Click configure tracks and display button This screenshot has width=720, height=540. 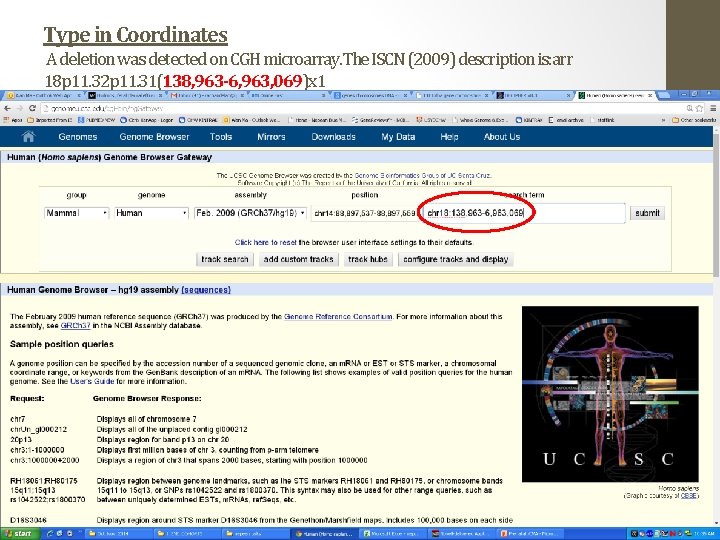(456, 259)
